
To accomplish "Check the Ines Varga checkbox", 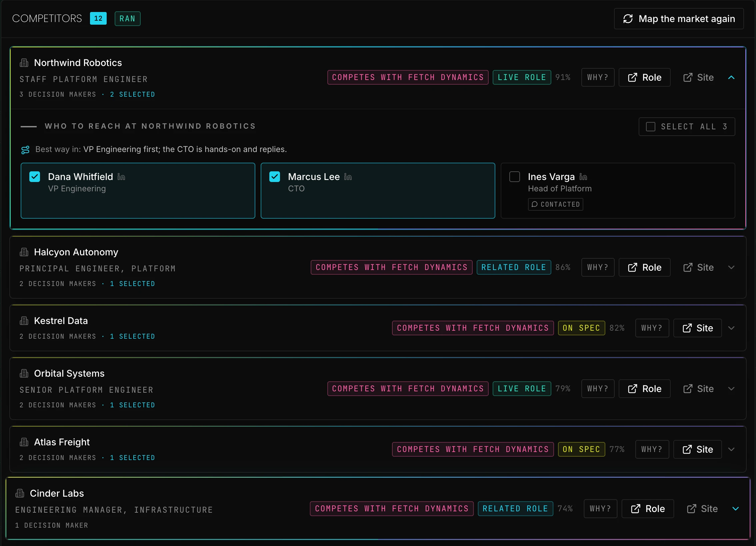I will (x=515, y=177).
